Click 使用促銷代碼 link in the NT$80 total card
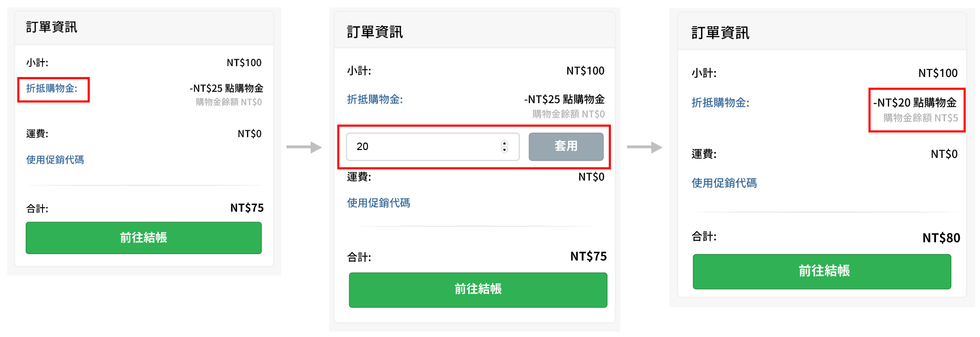 point(724,183)
